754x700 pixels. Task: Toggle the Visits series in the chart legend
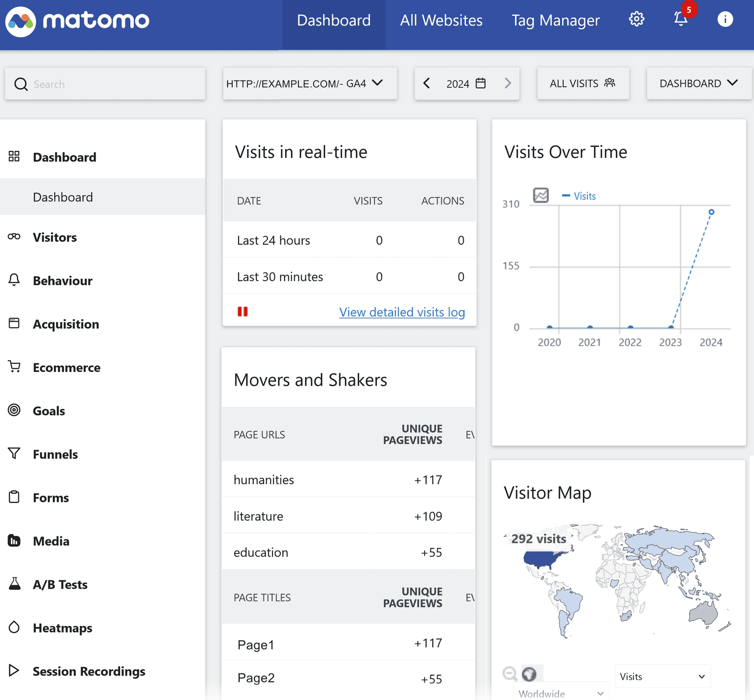click(x=580, y=196)
